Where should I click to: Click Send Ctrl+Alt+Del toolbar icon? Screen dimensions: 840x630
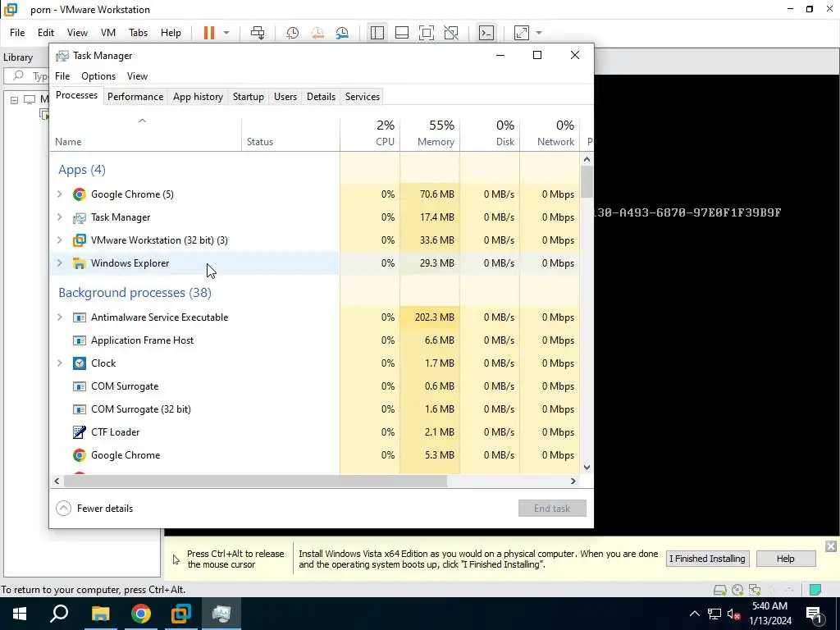258,33
